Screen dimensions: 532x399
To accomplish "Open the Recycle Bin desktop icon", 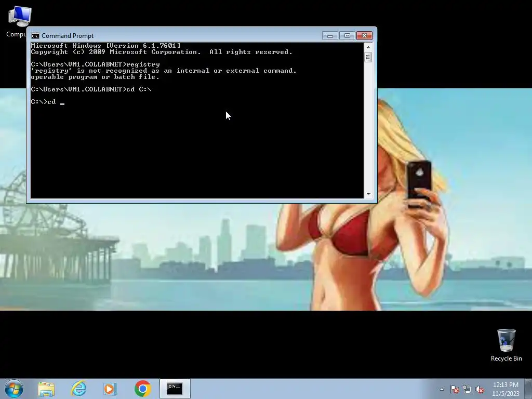I will (x=506, y=345).
